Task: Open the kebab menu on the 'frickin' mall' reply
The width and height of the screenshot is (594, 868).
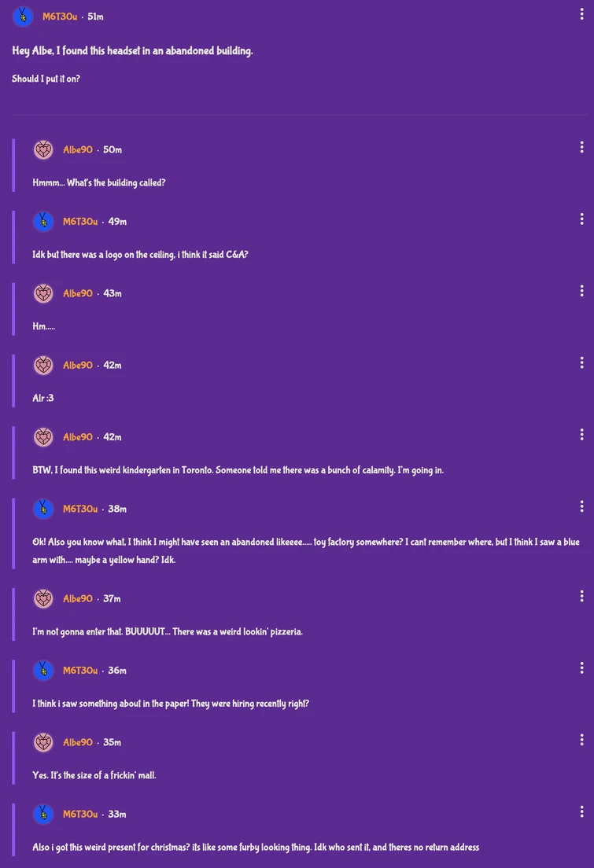Action: [581, 739]
